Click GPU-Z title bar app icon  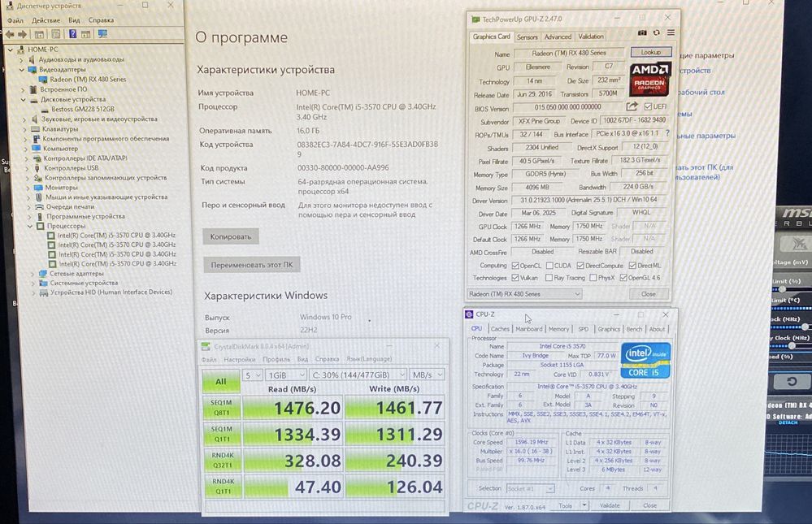[x=475, y=19]
